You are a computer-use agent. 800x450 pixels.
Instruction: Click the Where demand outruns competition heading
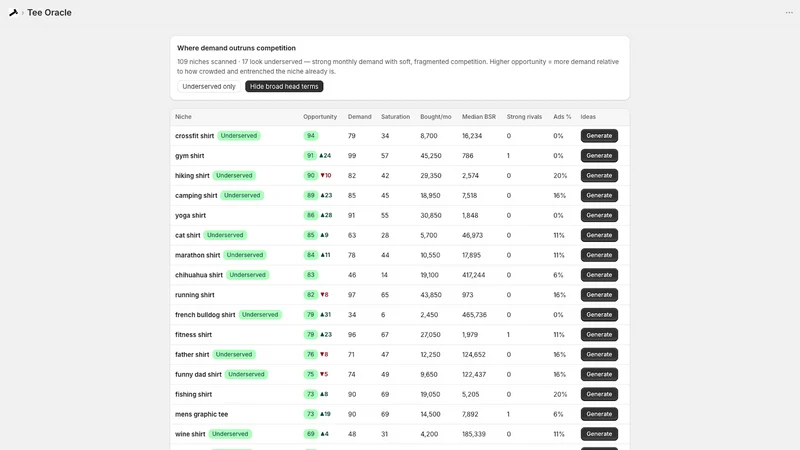tap(236, 48)
